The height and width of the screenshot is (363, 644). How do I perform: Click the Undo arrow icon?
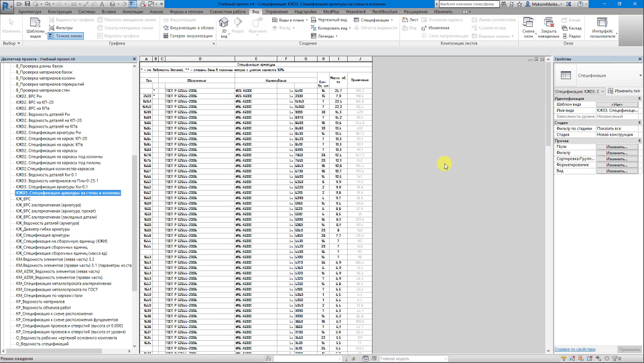pyautogui.click(x=48, y=4)
